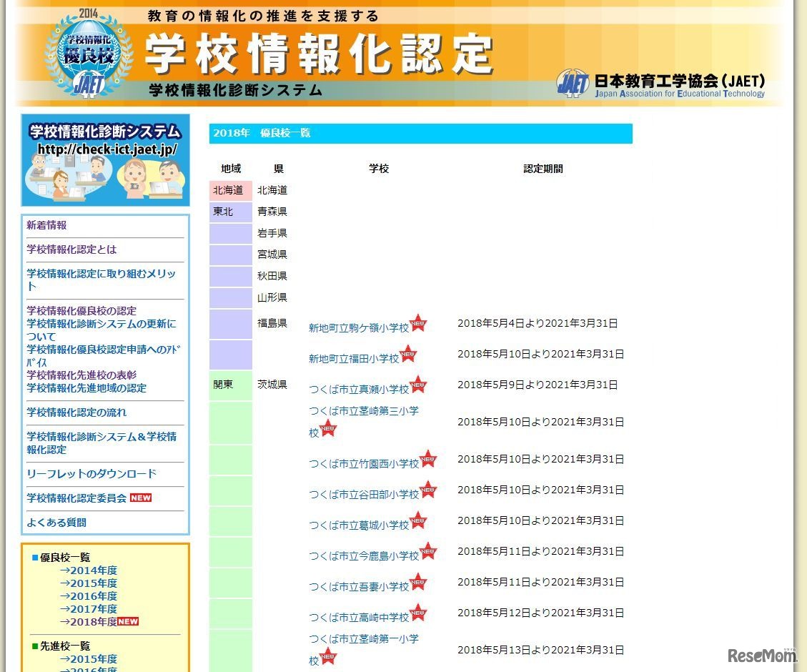Open the つくば市立真瀬小学校 school link
Image resolution: width=807 pixels, height=672 pixels.
point(359,390)
